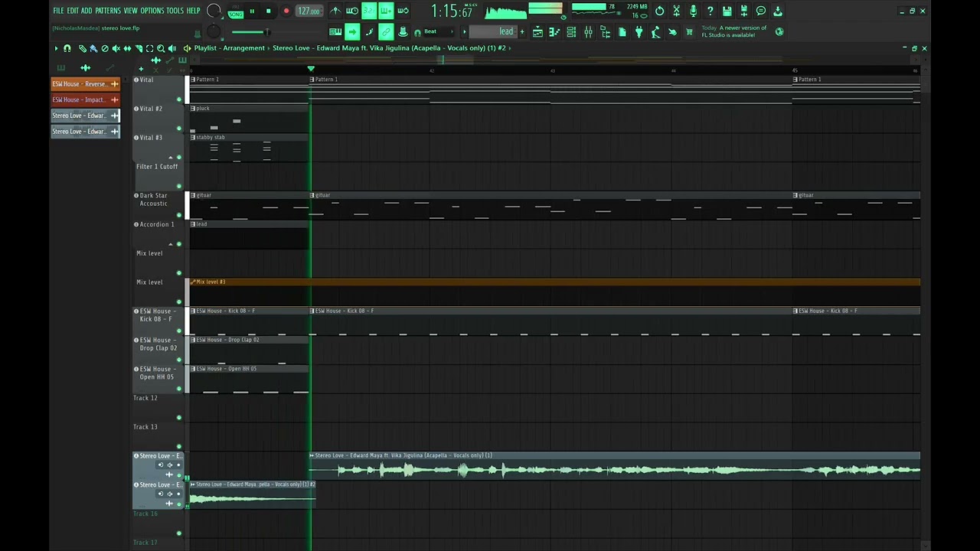The height and width of the screenshot is (551, 980).
Task: Open the Playlist view icon
Action: (537, 31)
